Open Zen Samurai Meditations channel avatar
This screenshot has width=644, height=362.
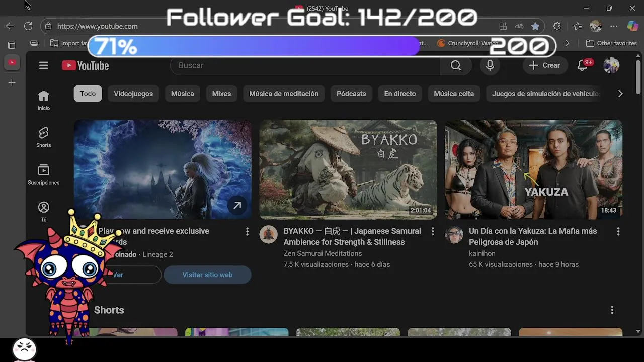pos(268,234)
